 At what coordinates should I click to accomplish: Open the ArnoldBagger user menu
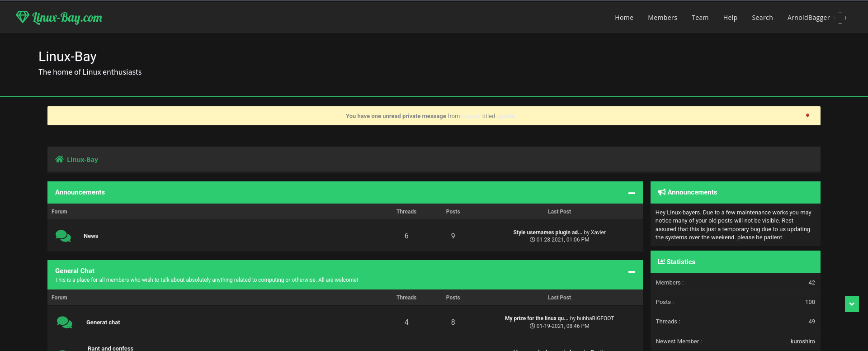[808, 18]
